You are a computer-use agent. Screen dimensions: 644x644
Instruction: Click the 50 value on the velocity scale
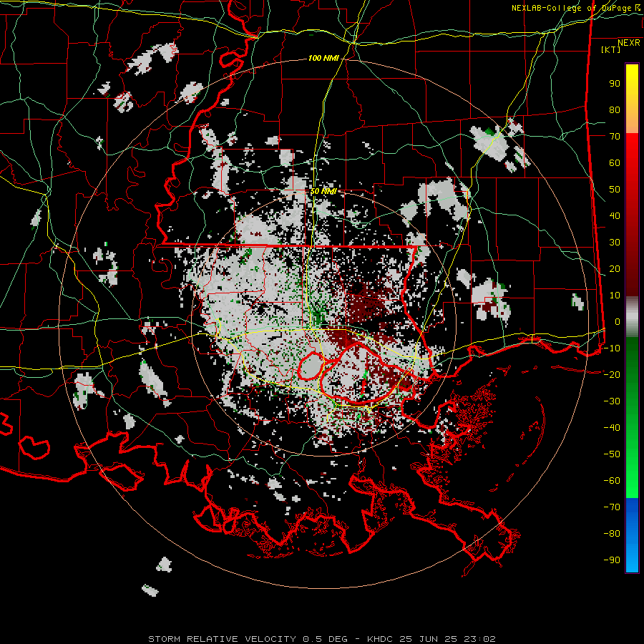click(x=615, y=190)
